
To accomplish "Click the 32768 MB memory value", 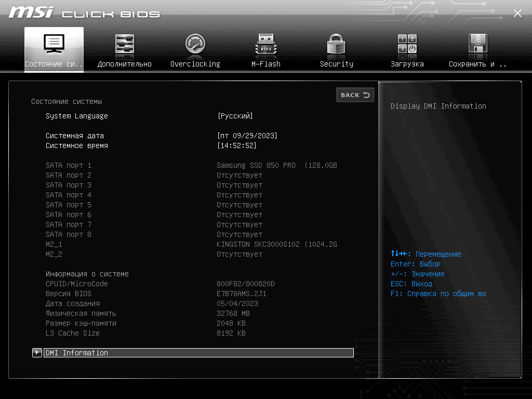I will pyautogui.click(x=233, y=313).
